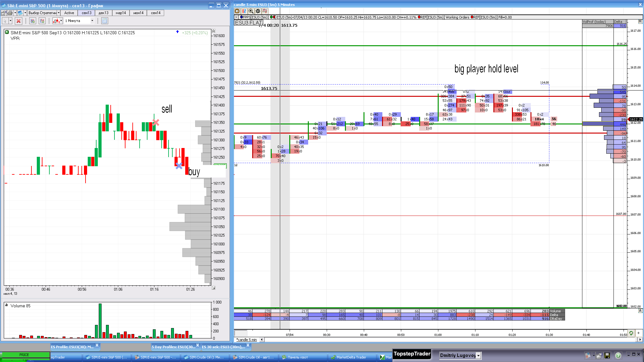Toggle the A button below price scale
This screenshot has height=362, width=644.
click(x=640, y=311)
